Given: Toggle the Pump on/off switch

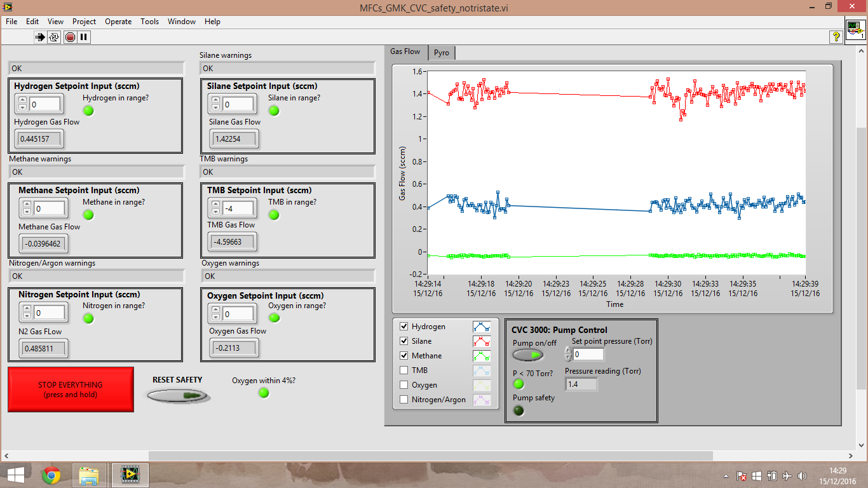Looking at the screenshot, I should click(x=528, y=355).
